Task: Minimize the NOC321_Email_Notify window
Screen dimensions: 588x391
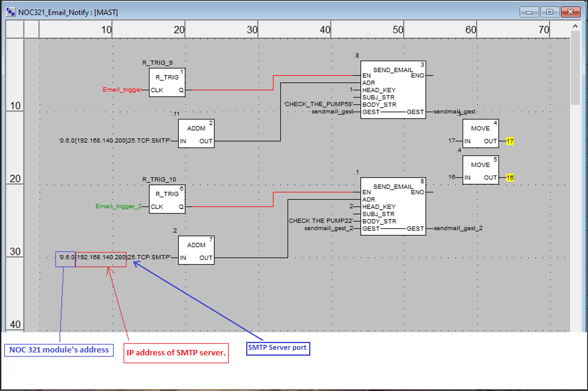Action: tap(529, 12)
